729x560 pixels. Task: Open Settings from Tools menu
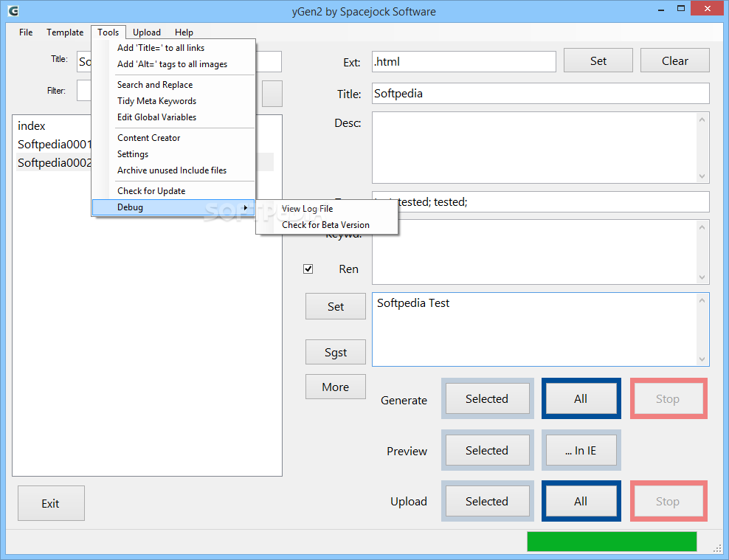pyautogui.click(x=173, y=153)
